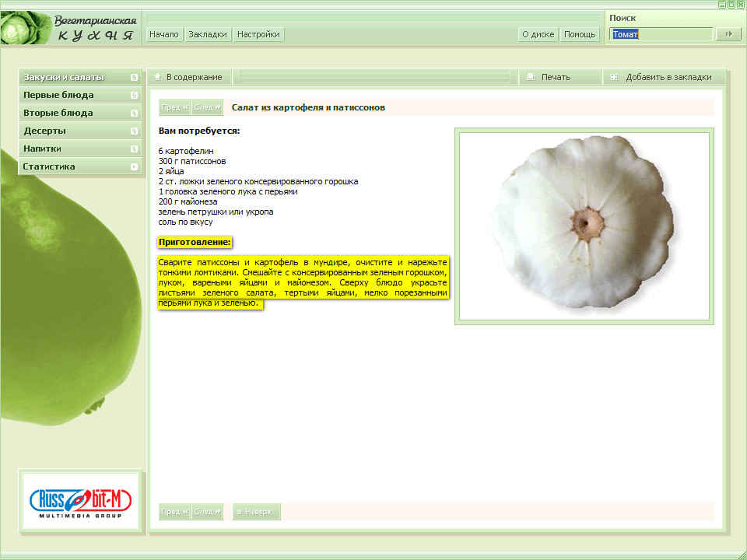The height and width of the screenshot is (560, 747).
Task: Click the bottom След. next recipe button
Action: [x=207, y=512]
